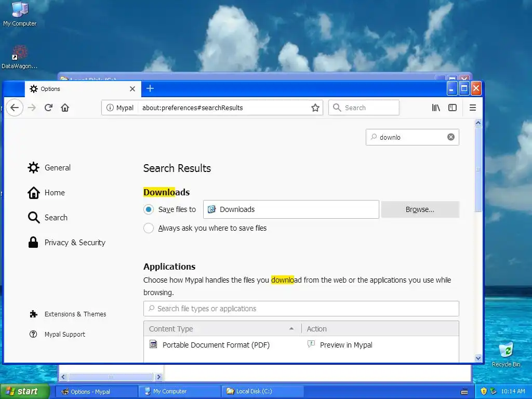Open the hamburger application menu
The width and height of the screenshot is (532, 399).
point(473,108)
